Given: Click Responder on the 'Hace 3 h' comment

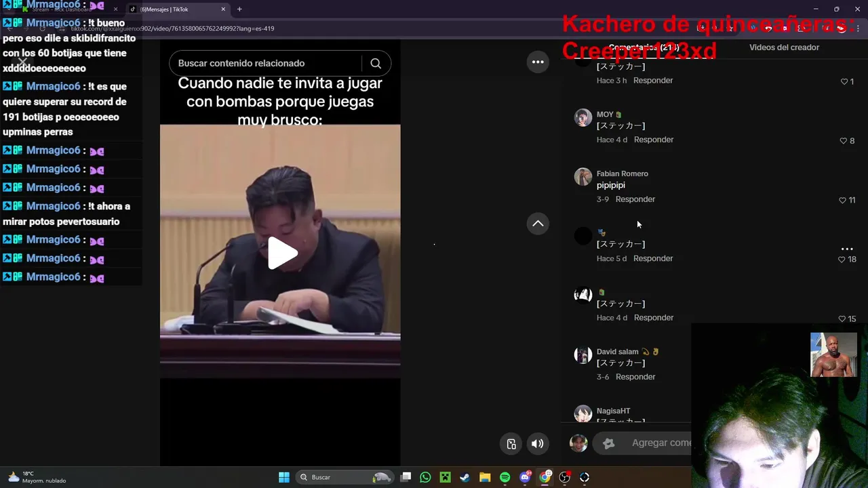Looking at the screenshot, I should [x=653, y=81].
